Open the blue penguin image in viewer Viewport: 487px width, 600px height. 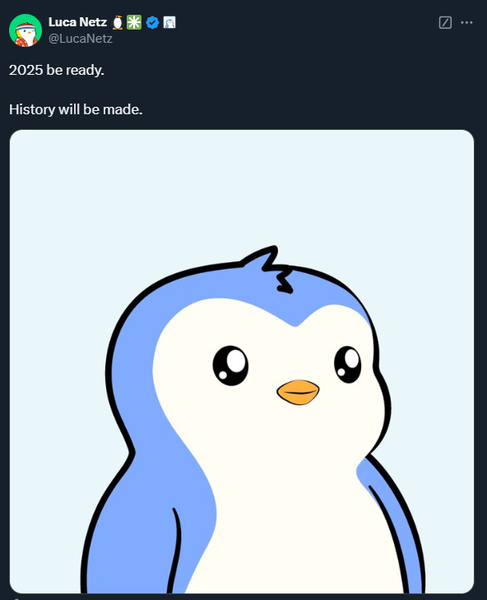(x=242, y=361)
